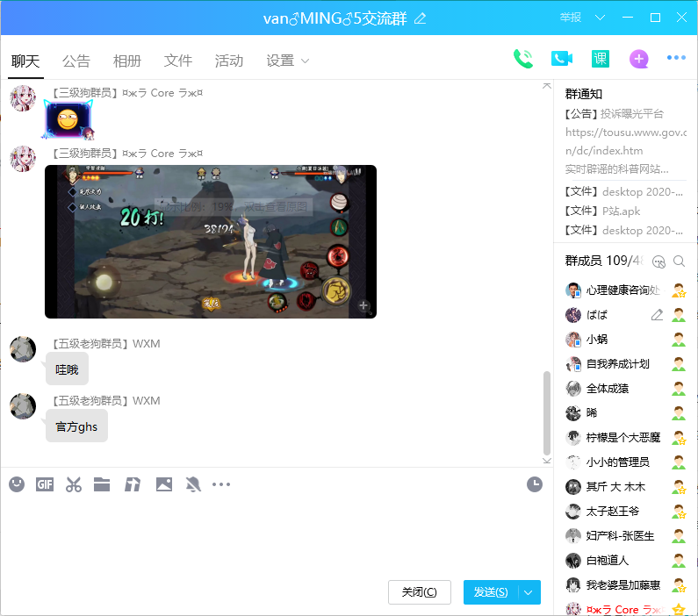Open the game screenshot image
The height and width of the screenshot is (616, 698).
pyautogui.click(x=211, y=241)
